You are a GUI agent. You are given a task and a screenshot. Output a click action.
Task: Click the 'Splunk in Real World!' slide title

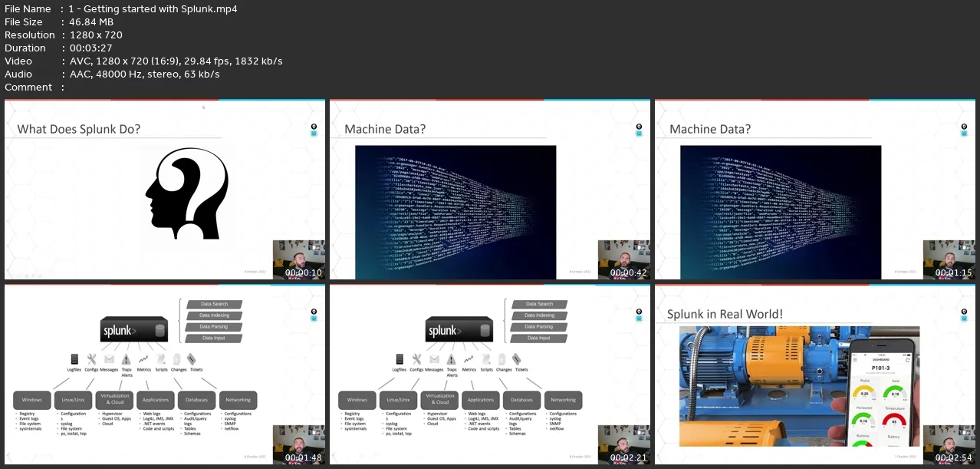coord(725,314)
